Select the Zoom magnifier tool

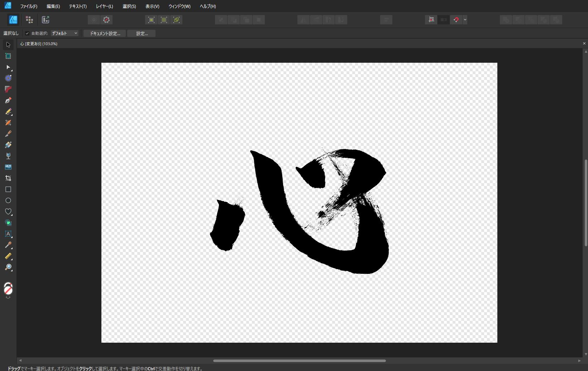click(x=8, y=267)
